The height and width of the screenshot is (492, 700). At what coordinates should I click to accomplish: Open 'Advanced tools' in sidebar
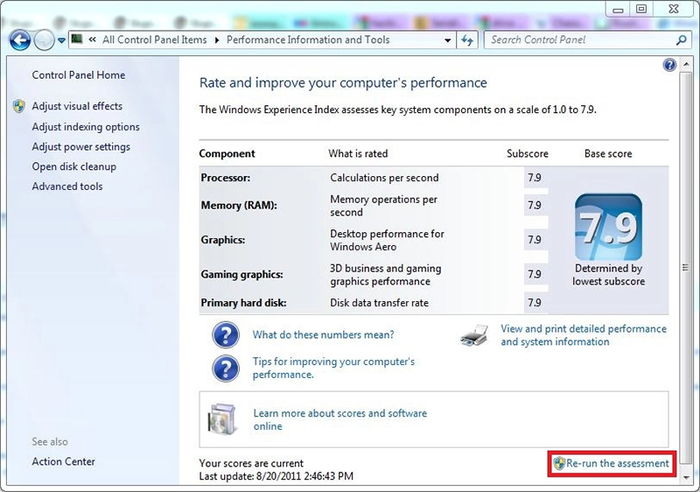coord(67,186)
